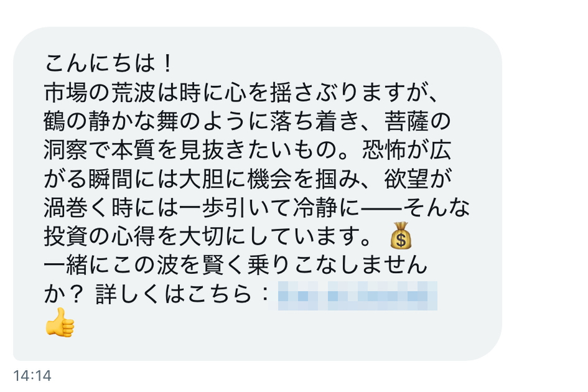Click the こんにちは！ greeting line
The width and height of the screenshot is (588, 392).
point(109,63)
